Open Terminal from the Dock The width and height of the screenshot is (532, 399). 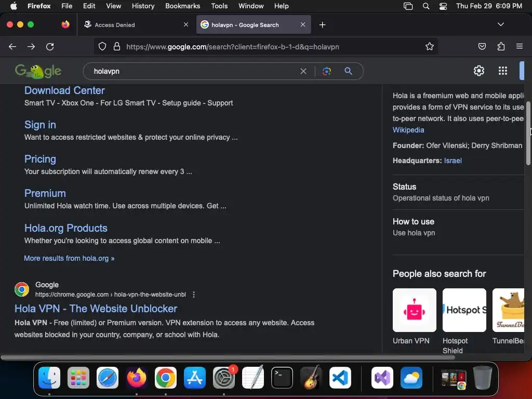[x=282, y=378]
